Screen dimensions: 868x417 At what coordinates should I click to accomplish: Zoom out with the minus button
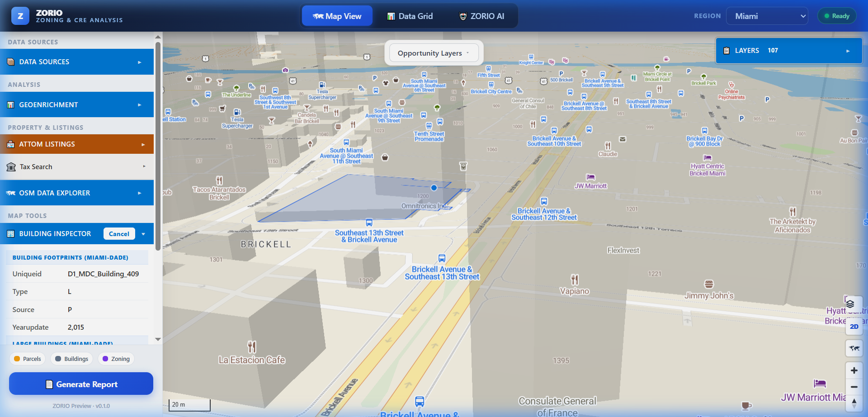(854, 387)
